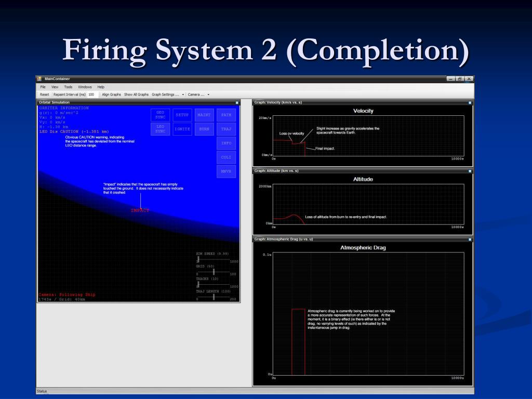Adjust the TRAJ LENGTH slider
The image size is (532, 399).
(x=214, y=297)
